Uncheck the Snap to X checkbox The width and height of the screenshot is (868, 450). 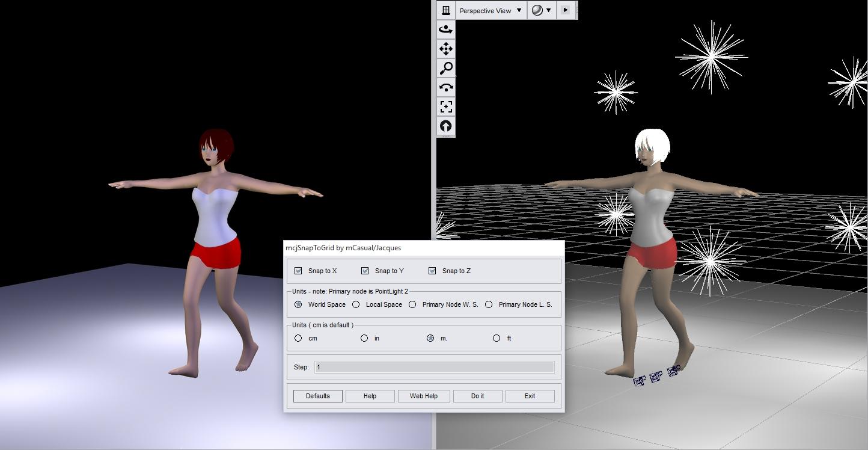pyautogui.click(x=298, y=271)
